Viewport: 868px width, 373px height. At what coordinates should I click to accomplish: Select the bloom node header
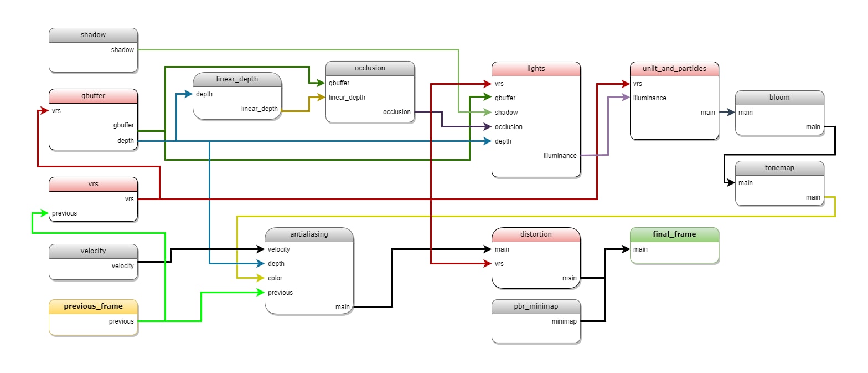point(779,98)
